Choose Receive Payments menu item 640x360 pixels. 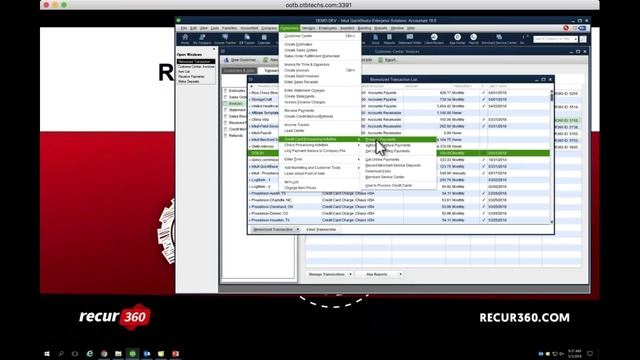click(320, 111)
